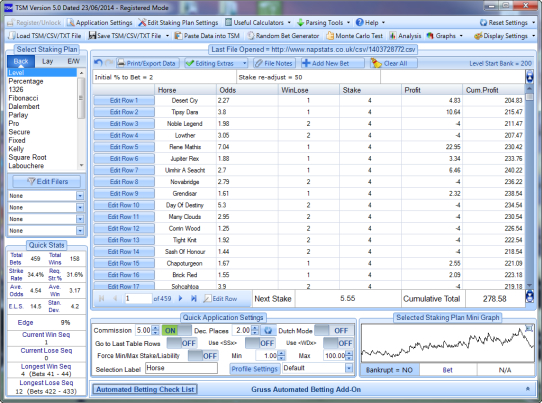Switch to the Lay tab
Image resolution: width=542 pixels, height=403 pixels.
(x=47, y=62)
